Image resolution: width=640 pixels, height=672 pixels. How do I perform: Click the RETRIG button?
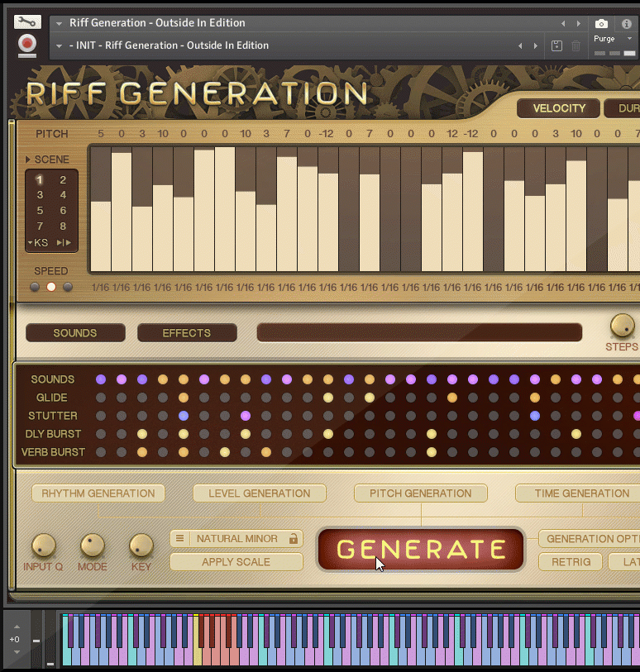coord(571,562)
